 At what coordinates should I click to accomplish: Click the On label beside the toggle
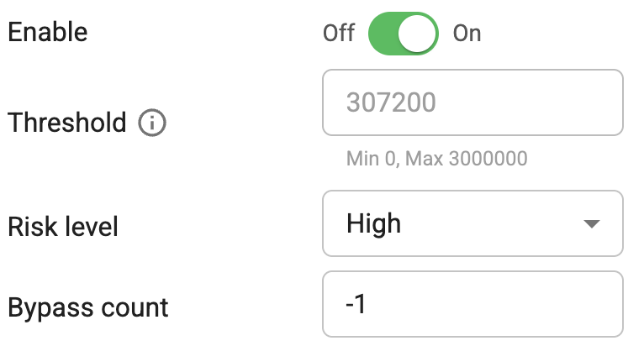467,34
